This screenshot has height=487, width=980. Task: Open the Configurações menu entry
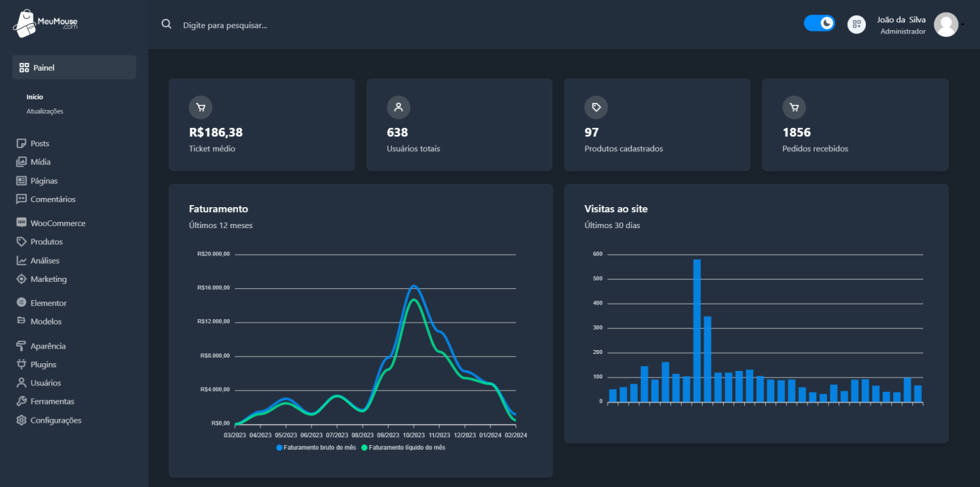pyautogui.click(x=55, y=420)
